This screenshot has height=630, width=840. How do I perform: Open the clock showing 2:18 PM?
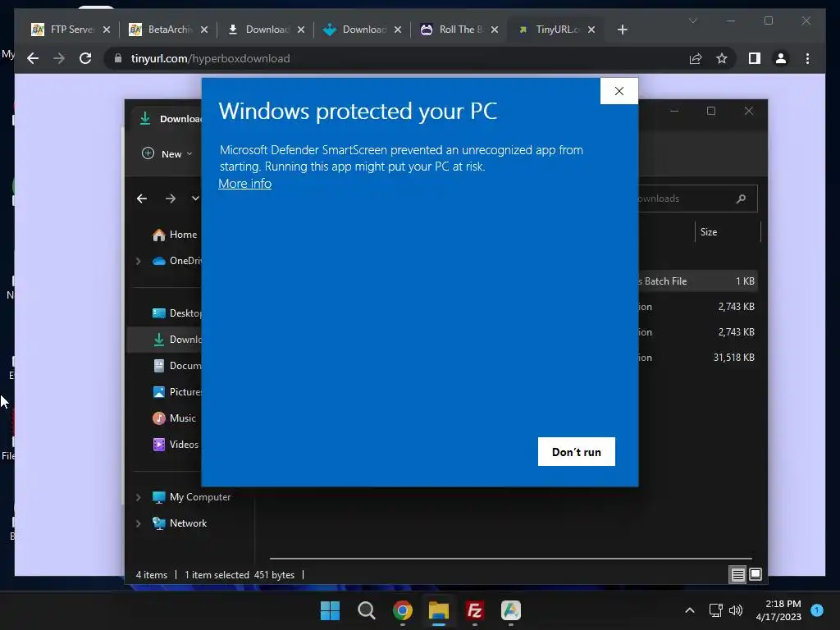[x=778, y=610]
